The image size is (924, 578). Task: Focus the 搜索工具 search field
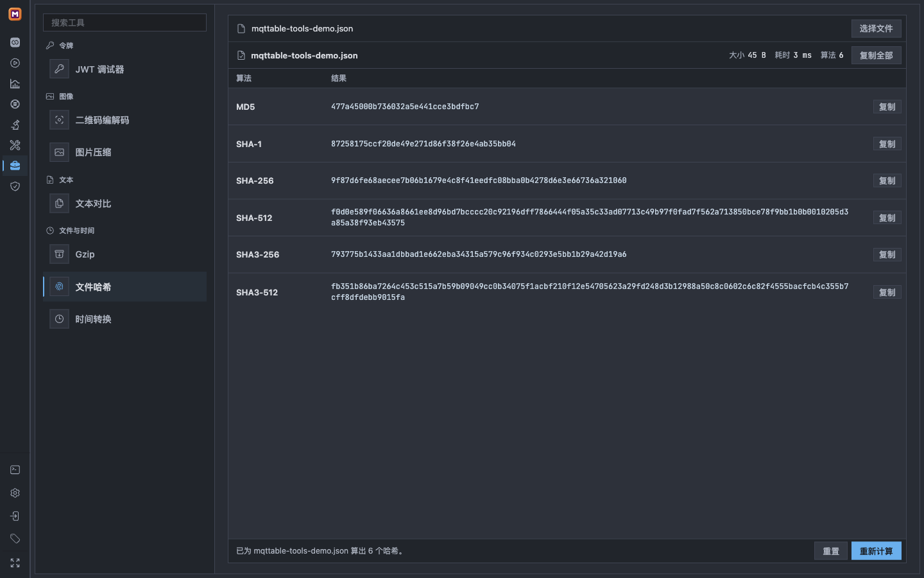pyautogui.click(x=124, y=22)
